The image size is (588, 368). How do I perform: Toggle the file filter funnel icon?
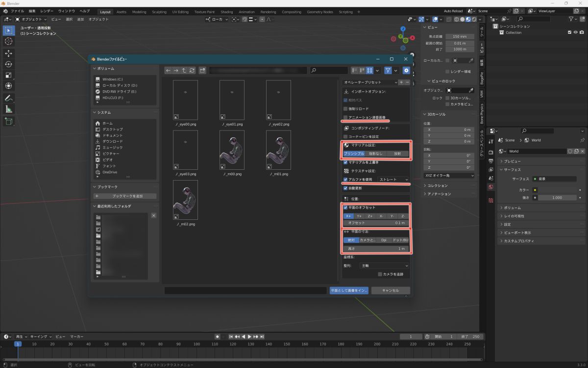[x=388, y=71]
